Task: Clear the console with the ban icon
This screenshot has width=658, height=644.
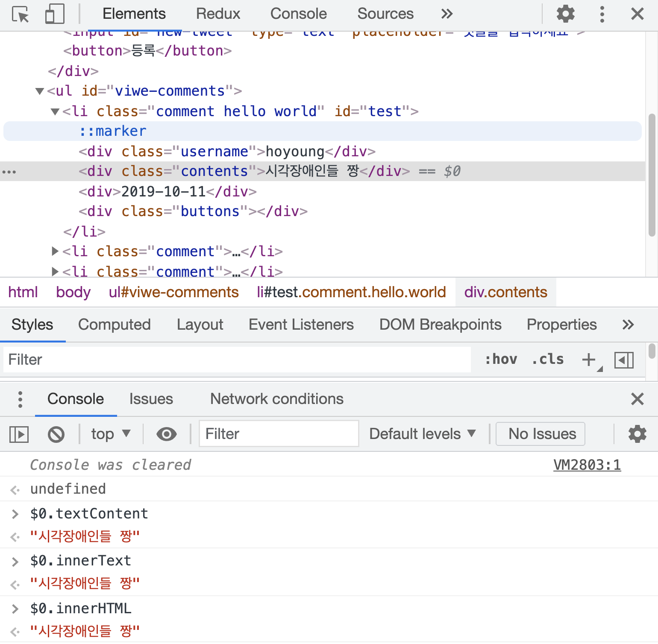Action: tap(56, 434)
